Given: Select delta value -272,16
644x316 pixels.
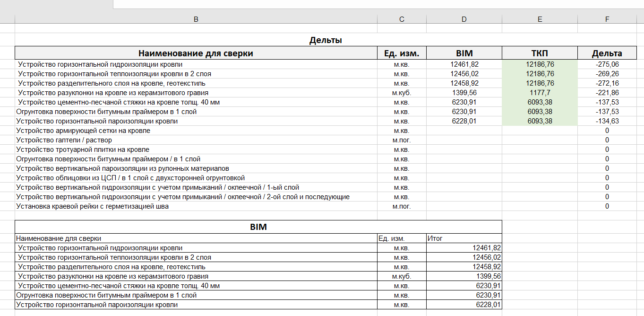Looking at the screenshot, I should 607,83.
